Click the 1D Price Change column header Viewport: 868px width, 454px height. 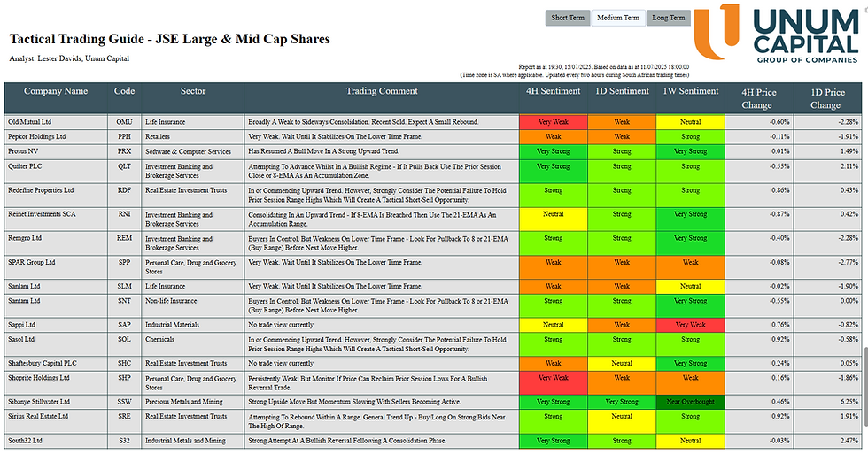click(827, 98)
